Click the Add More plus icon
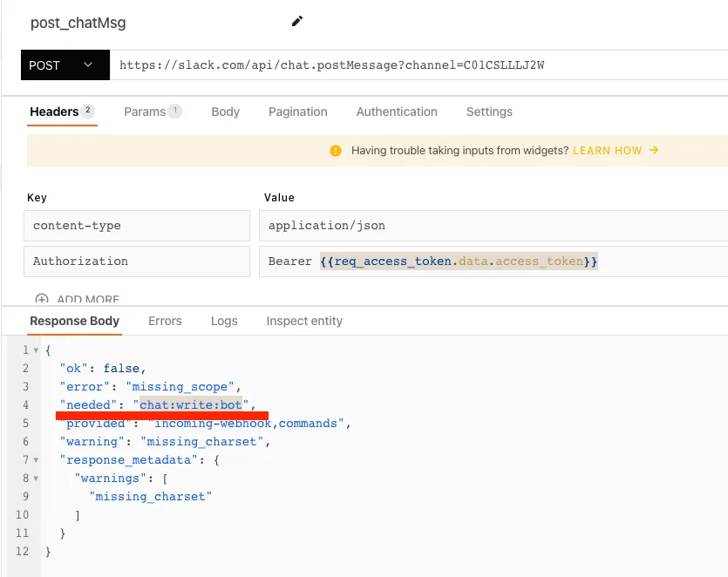The height and width of the screenshot is (577, 728). click(42, 299)
